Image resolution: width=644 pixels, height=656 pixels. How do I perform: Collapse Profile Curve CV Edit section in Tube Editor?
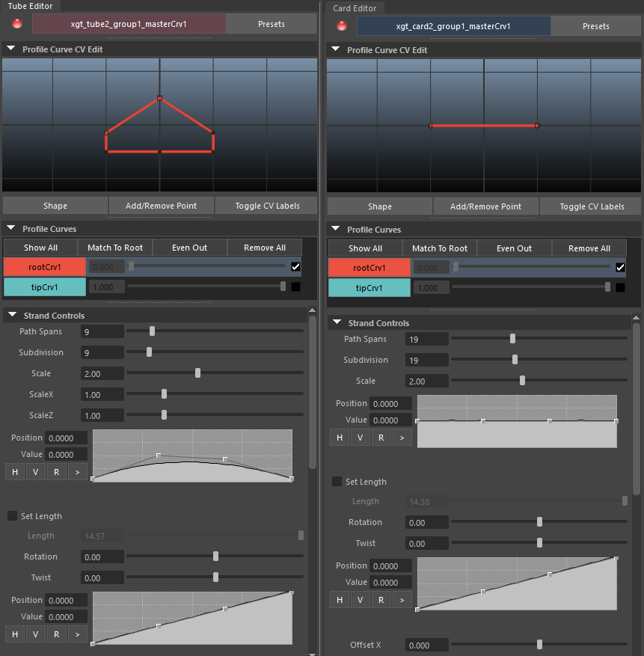tap(11, 49)
